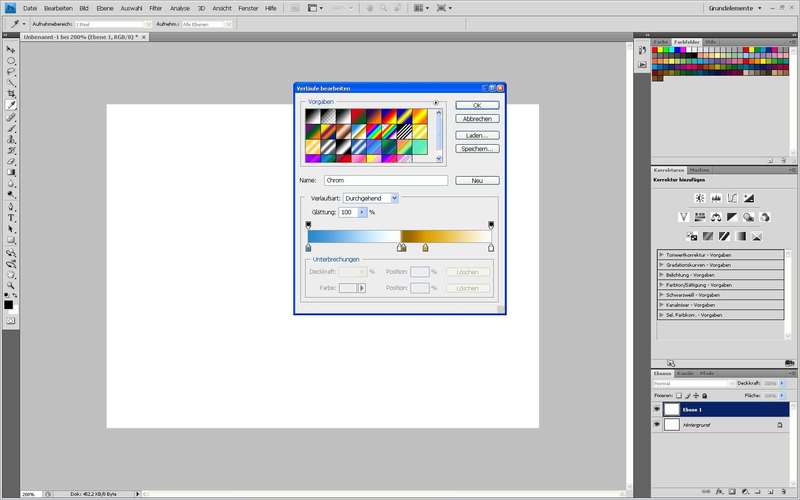Expand Tonwertkorrektur - Vorgaben presets
The image size is (800, 500).
pyautogui.click(x=662, y=255)
